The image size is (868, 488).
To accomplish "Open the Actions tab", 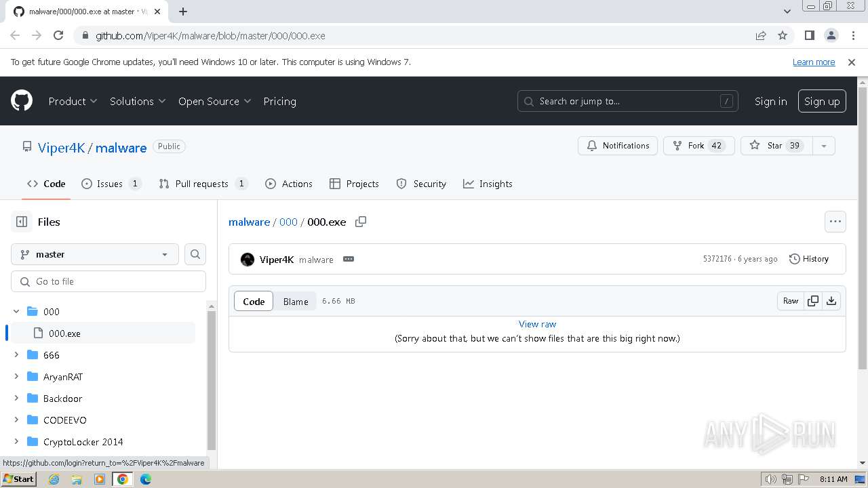I will point(289,184).
